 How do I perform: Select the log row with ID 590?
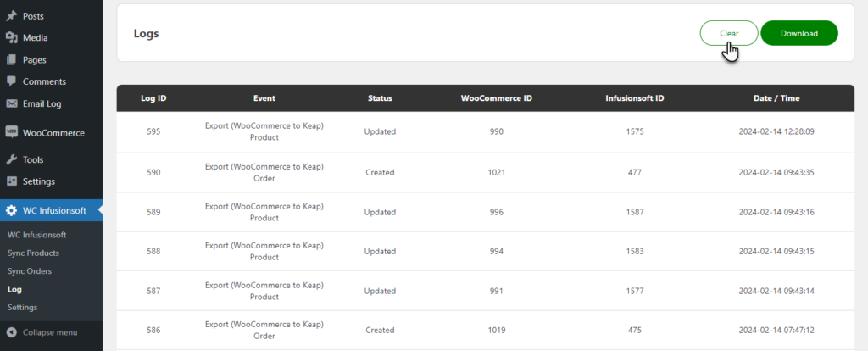[x=486, y=173]
